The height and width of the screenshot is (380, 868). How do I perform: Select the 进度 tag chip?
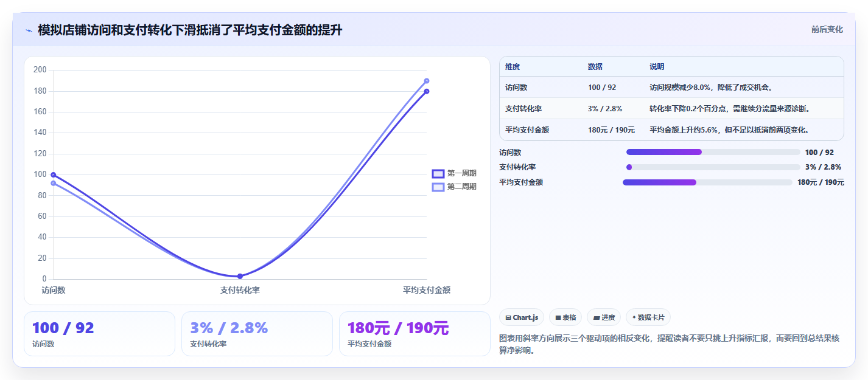tap(604, 317)
